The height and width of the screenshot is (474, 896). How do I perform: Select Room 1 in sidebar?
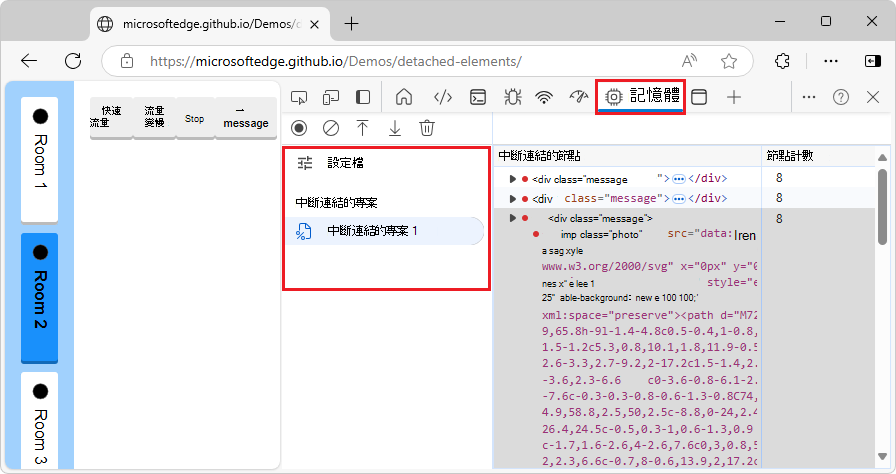[x=39, y=159]
